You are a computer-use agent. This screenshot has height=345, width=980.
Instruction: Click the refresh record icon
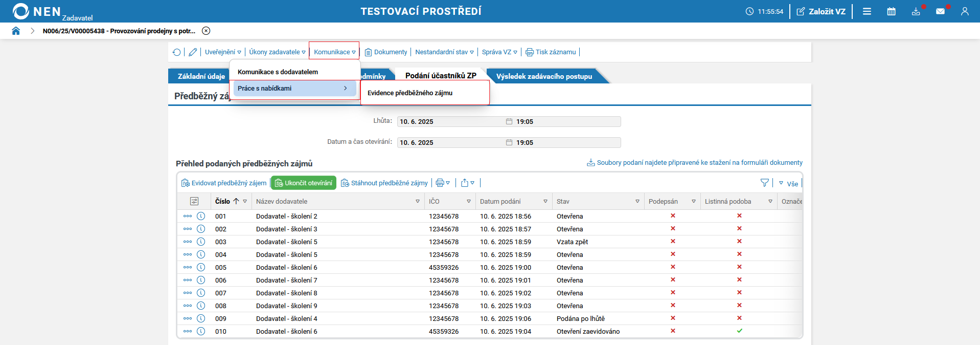click(x=177, y=52)
